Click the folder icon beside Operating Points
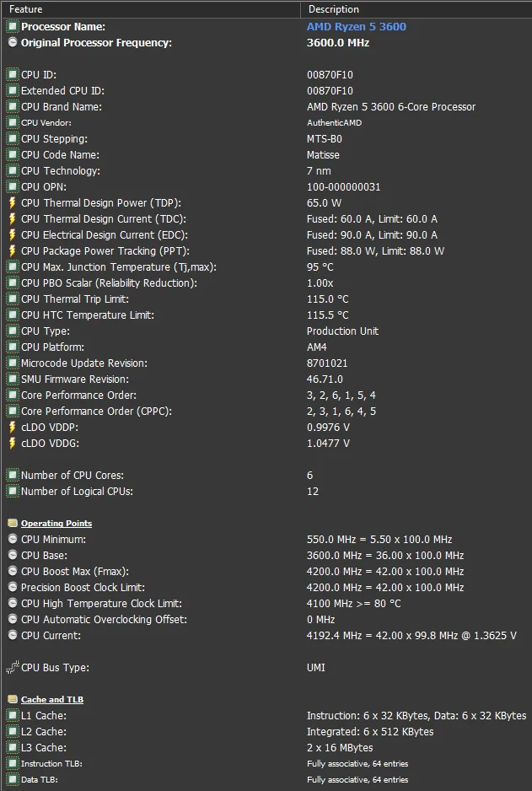The width and height of the screenshot is (532, 791). (x=13, y=524)
